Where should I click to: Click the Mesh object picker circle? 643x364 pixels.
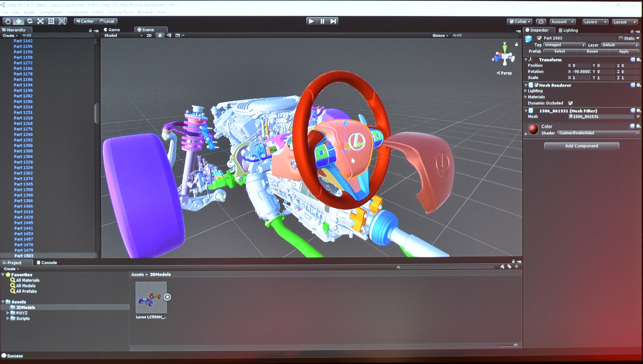[638, 117]
